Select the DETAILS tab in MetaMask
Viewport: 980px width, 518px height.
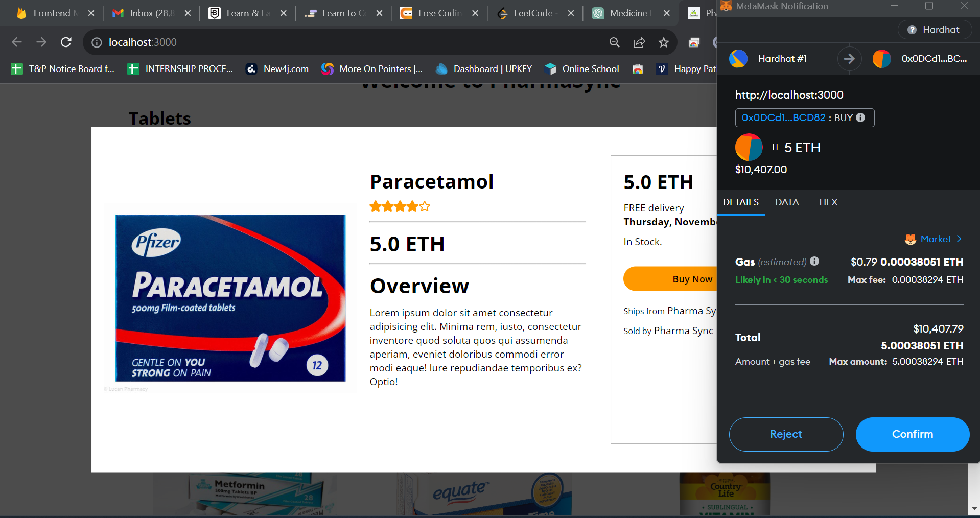(x=741, y=202)
